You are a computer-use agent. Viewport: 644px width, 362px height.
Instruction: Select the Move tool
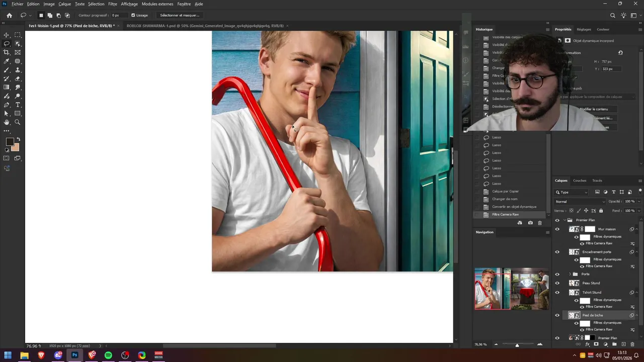(x=7, y=35)
